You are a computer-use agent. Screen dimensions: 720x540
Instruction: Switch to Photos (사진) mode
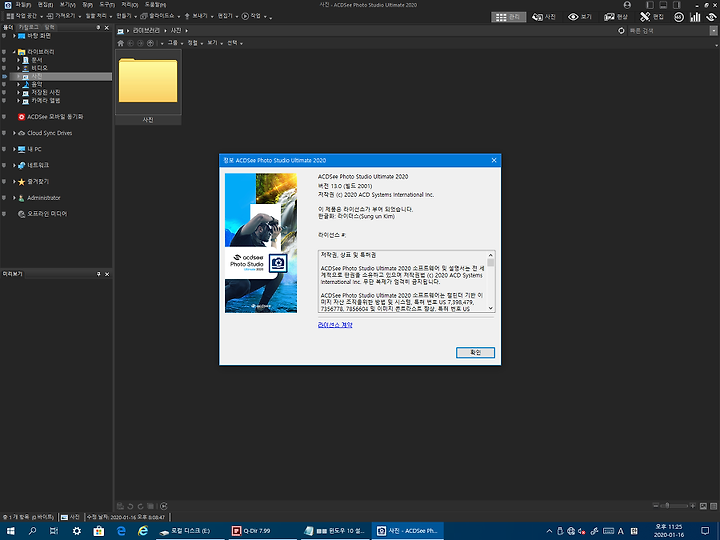tap(544, 17)
